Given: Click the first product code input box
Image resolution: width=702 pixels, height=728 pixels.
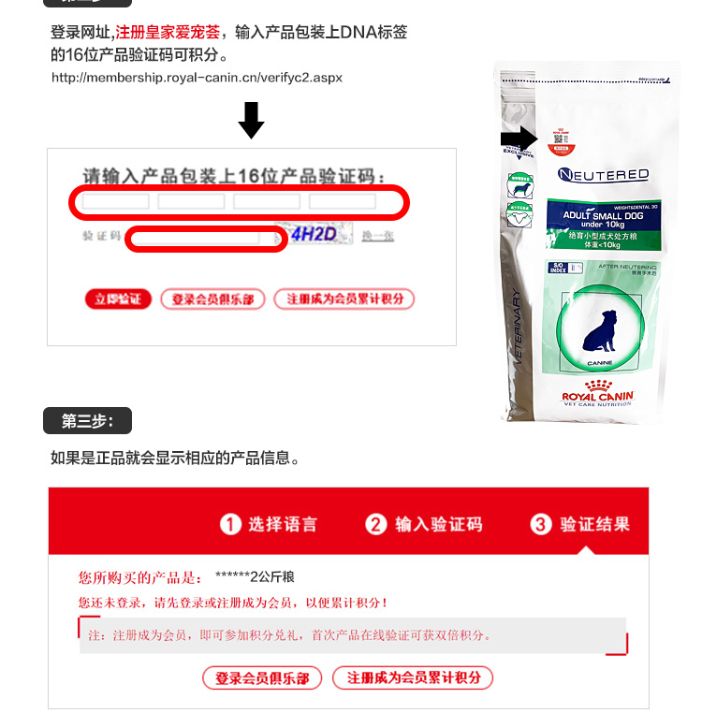Looking at the screenshot, I should pos(116,201).
